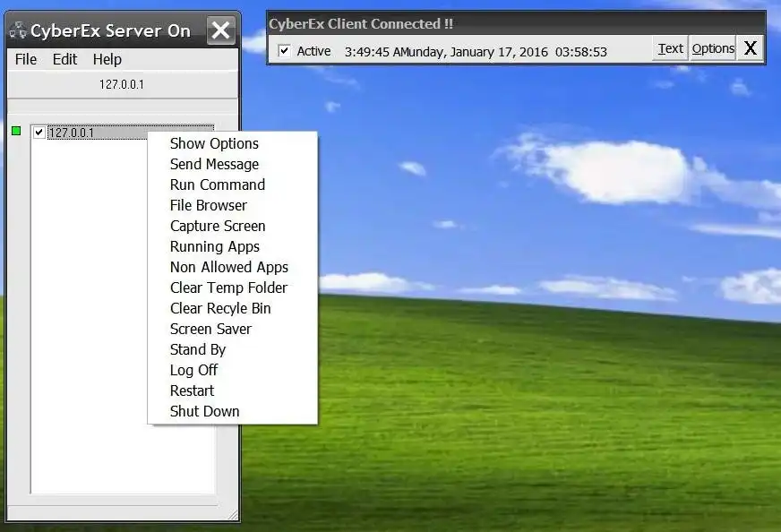Click the Options button in client bar
This screenshot has height=532, width=781.
[713, 48]
